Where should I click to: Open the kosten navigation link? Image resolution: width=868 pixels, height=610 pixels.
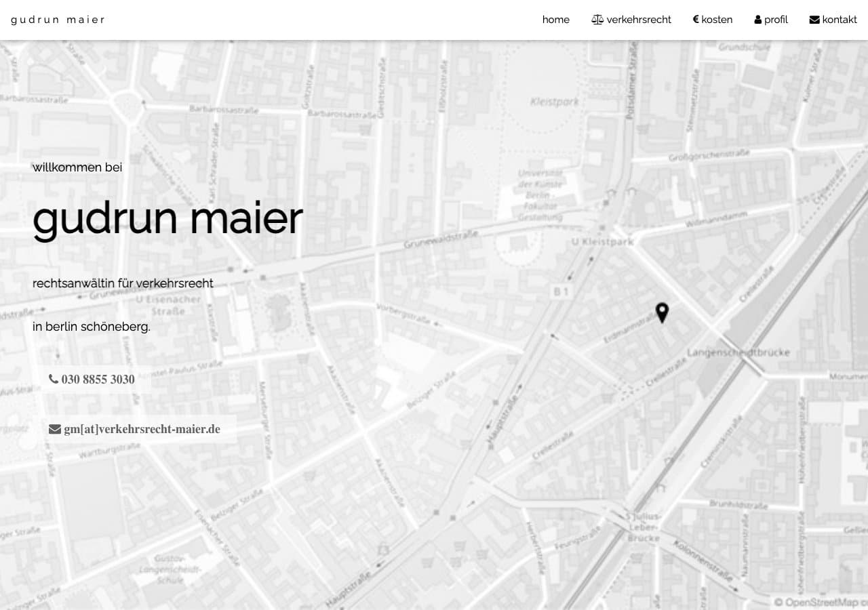717,20
